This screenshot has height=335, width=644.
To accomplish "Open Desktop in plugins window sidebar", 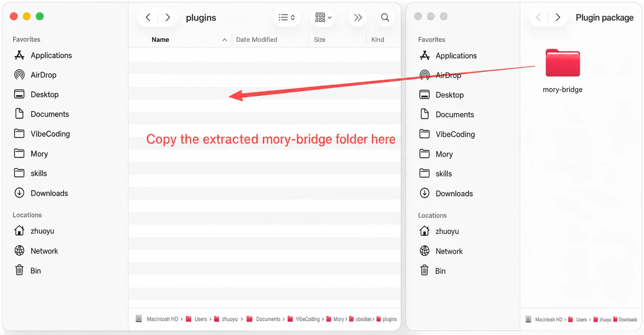I will point(36,94).
